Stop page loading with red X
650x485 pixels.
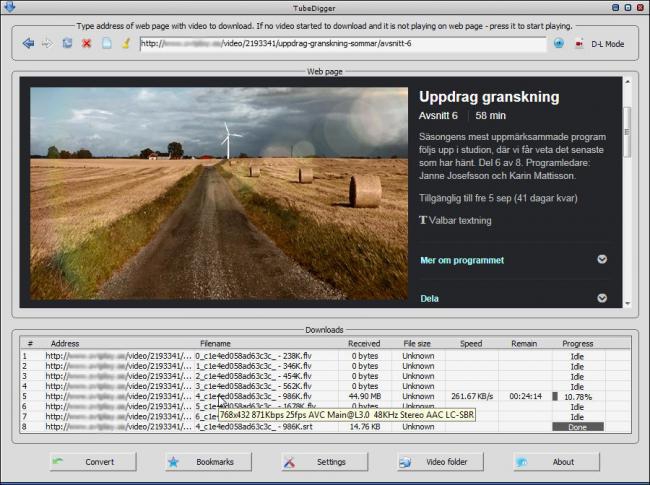[86, 44]
